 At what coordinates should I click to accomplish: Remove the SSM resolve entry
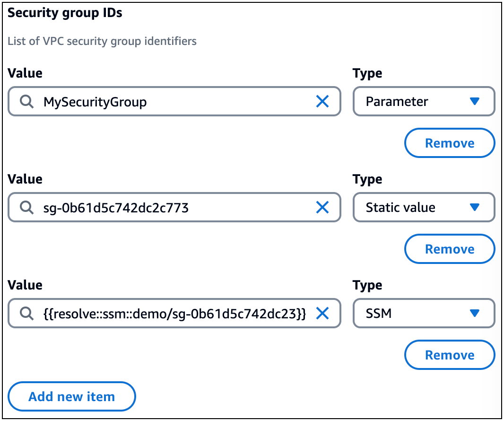click(x=449, y=355)
